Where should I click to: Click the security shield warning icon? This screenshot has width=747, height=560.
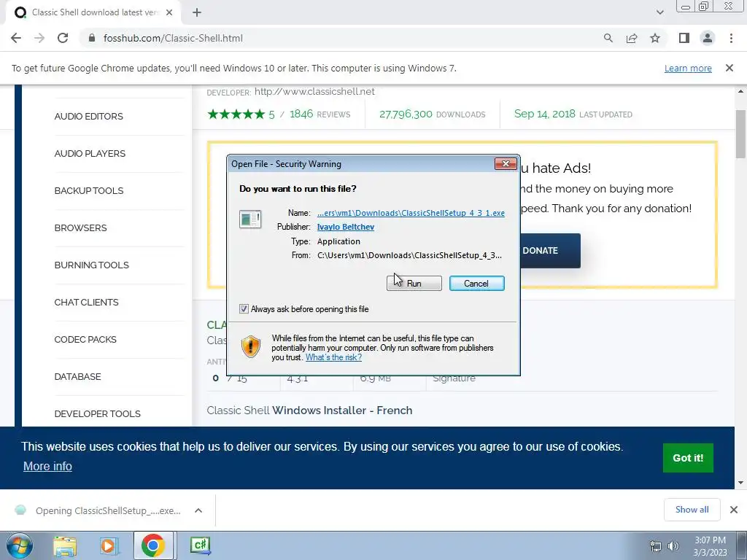coord(251,346)
